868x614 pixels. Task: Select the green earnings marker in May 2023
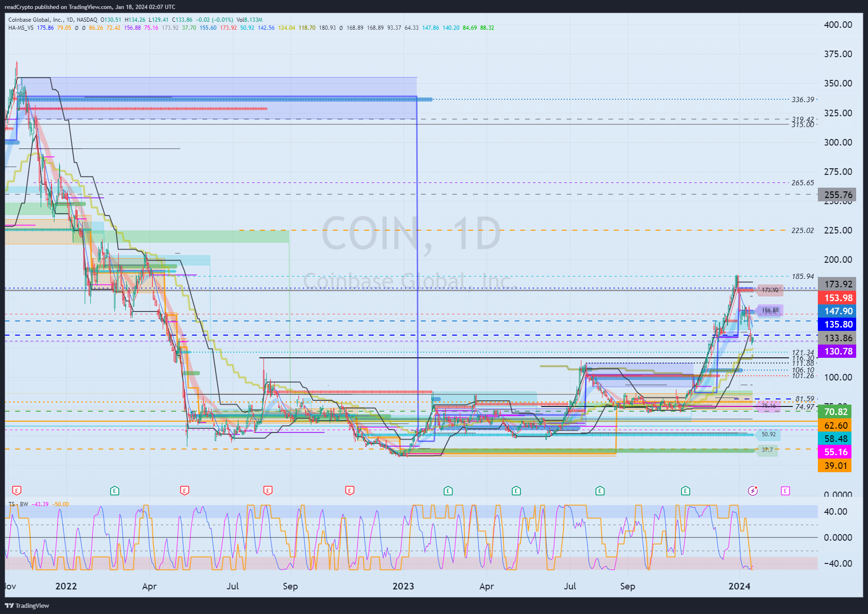click(x=516, y=491)
